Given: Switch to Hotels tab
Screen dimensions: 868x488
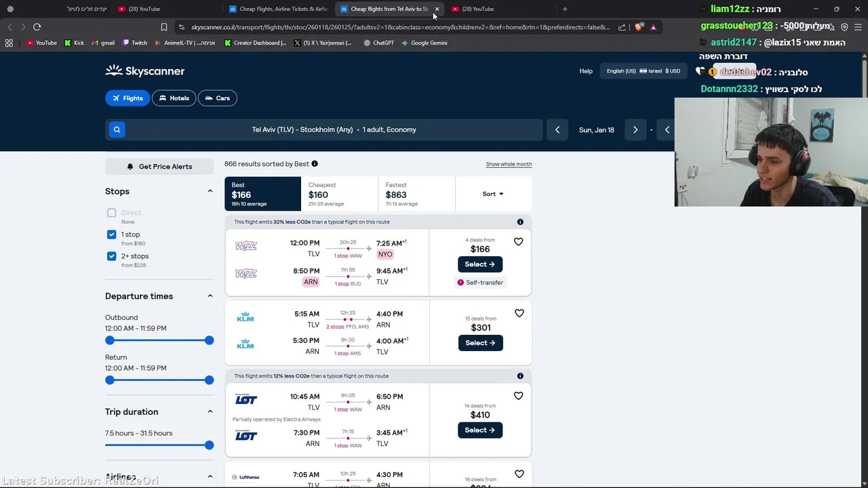Looking at the screenshot, I should 174,98.
